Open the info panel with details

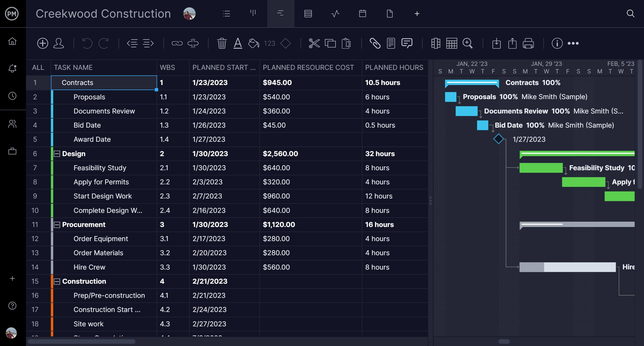(x=557, y=43)
